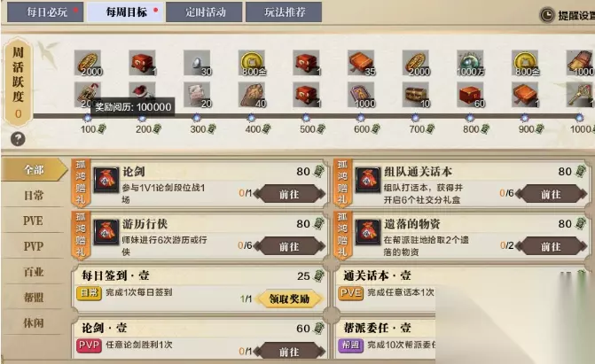Click the 500 activity milestone marker
Image resolution: width=595 pixels, height=364 pixels.
coord(306,118)
